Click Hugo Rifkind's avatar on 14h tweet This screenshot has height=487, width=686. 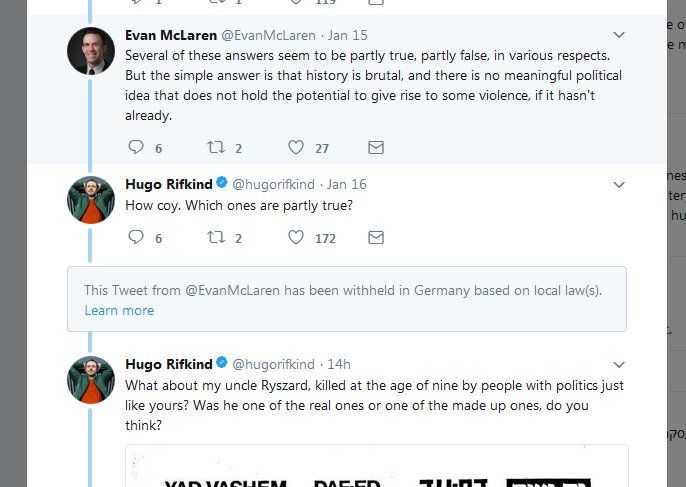[x=91, y=379]
